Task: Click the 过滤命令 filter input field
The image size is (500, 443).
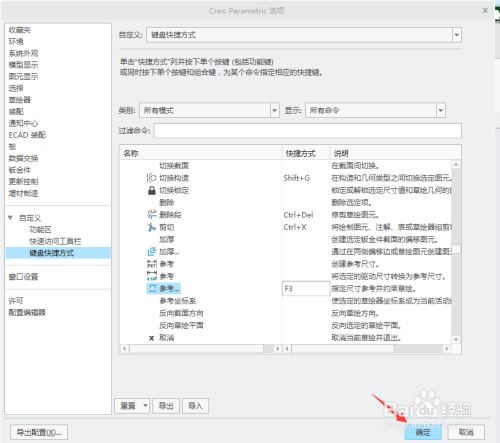Action: coord(308,130)
